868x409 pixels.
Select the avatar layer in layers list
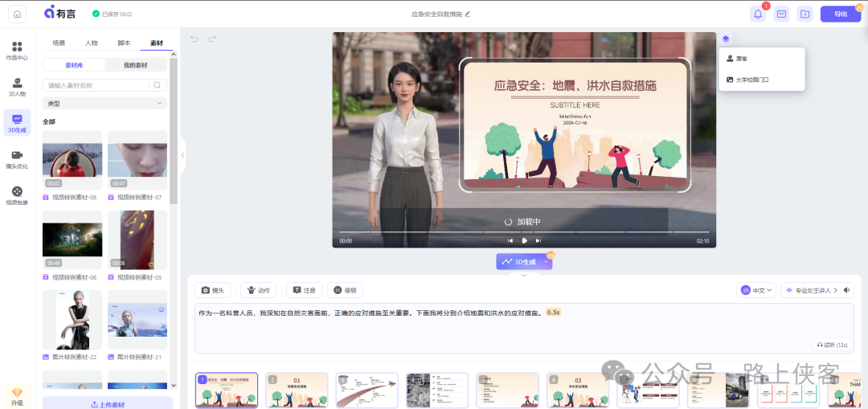tap(762, 58)
